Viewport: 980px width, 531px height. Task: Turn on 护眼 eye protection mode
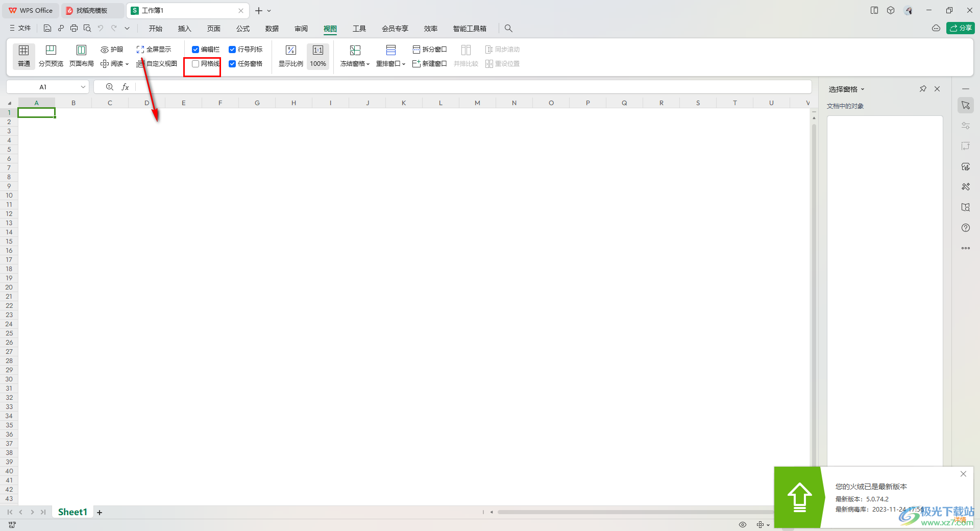112,50
